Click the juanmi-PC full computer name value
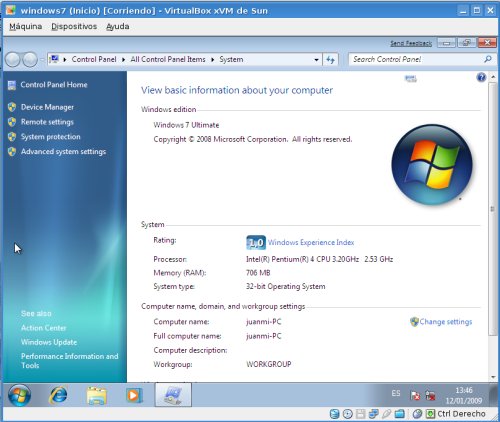 (264, 336)
